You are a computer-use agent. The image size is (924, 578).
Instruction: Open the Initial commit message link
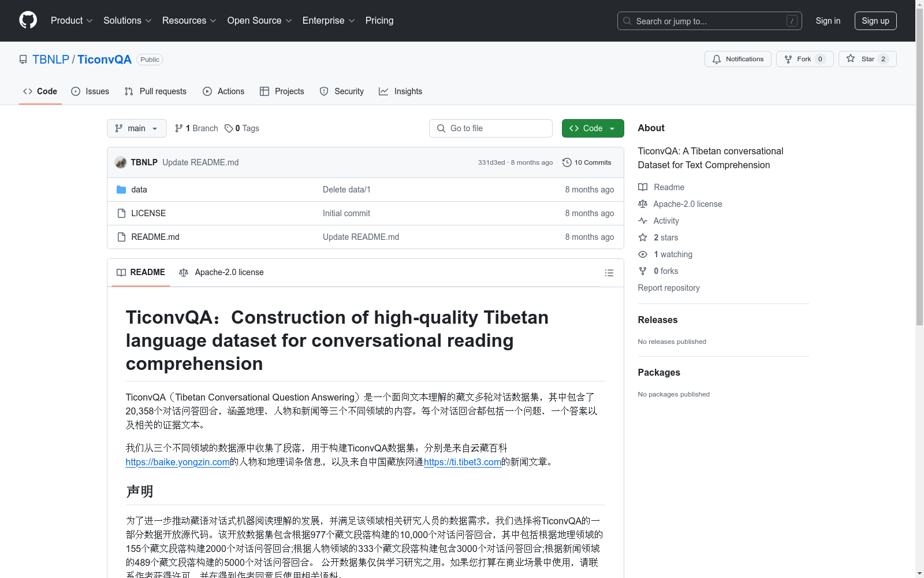click(346, 213)
